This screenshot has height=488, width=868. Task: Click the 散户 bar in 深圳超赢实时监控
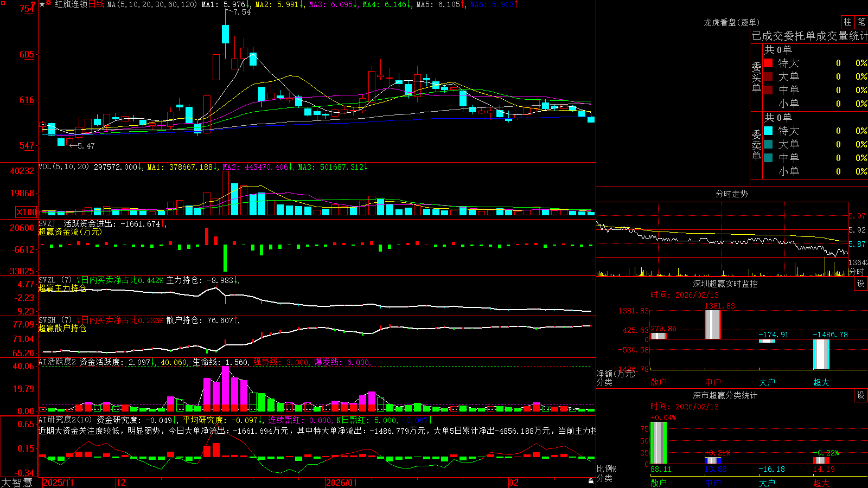pyautogui.click(x=659, y=336)
